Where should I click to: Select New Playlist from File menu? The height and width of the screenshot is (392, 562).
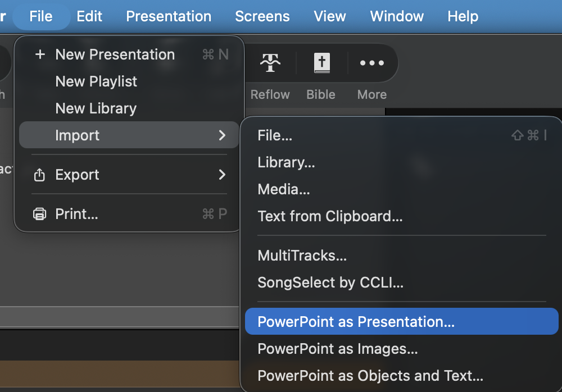tap(96, 81)
